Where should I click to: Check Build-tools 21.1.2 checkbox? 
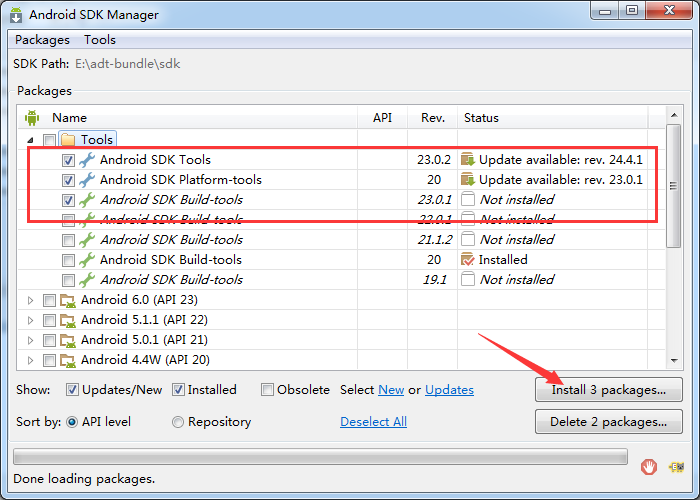tap(68, 240)
